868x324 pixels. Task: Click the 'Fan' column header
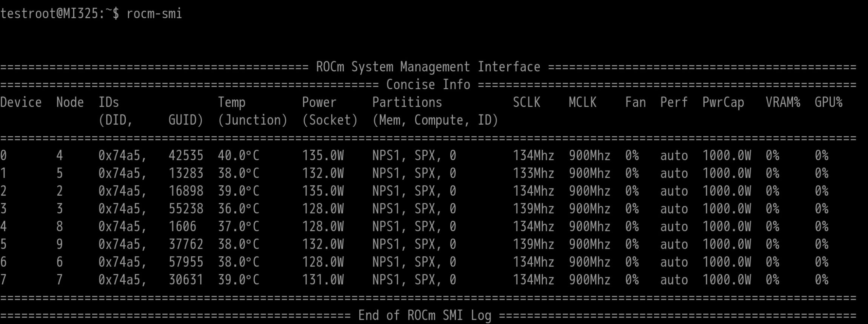pos(635,102)
